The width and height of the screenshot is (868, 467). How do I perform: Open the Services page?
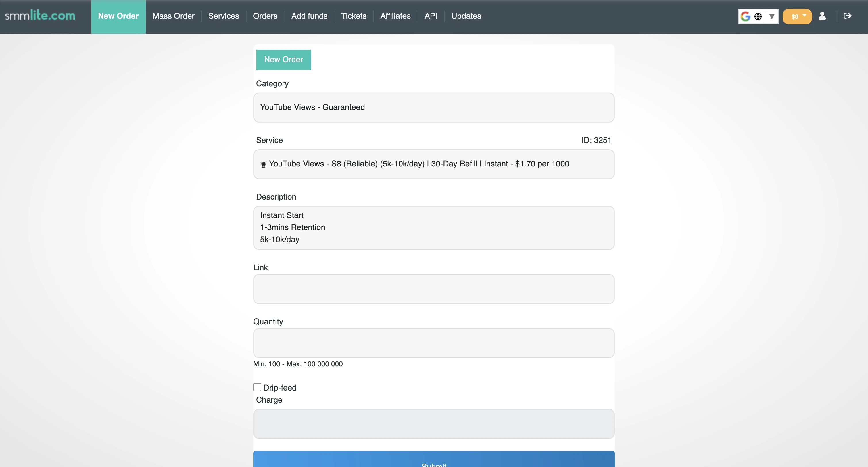[223, 16]
